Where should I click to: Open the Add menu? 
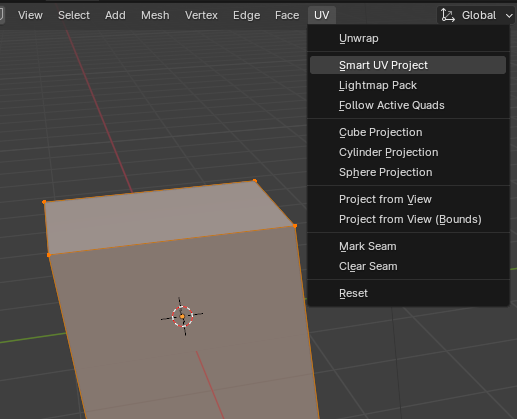click(115, 15)
